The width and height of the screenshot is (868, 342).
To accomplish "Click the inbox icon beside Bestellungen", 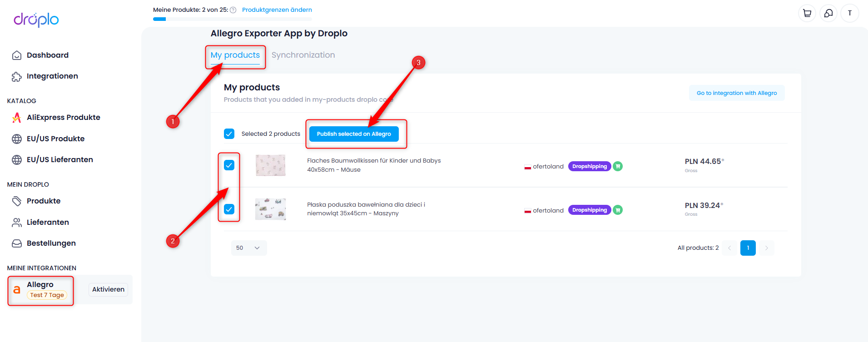I will 17,243.
